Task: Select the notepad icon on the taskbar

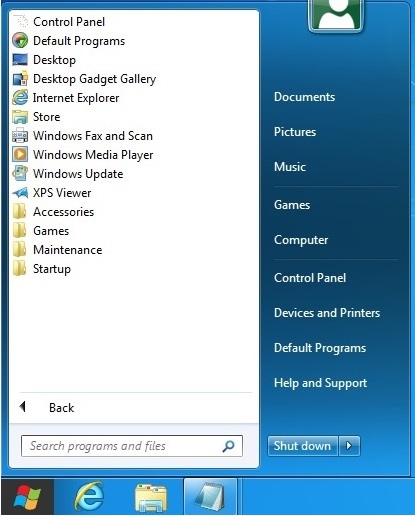Action: [210, 497]
